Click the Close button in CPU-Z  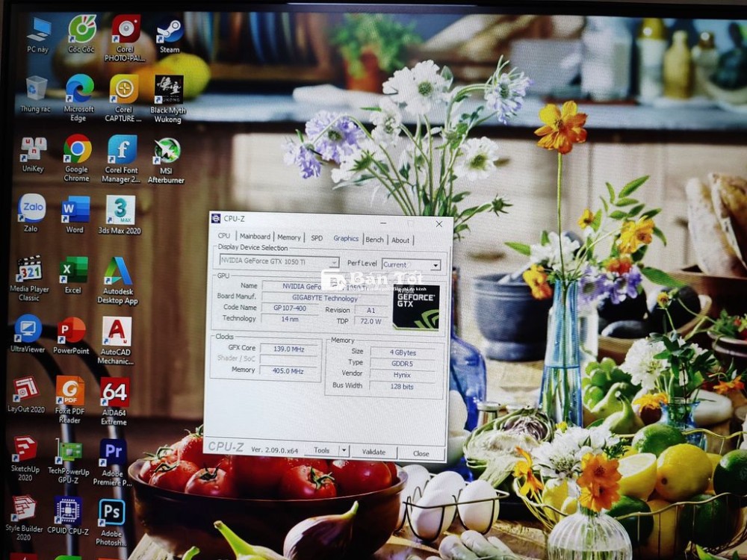click(421, 453)
